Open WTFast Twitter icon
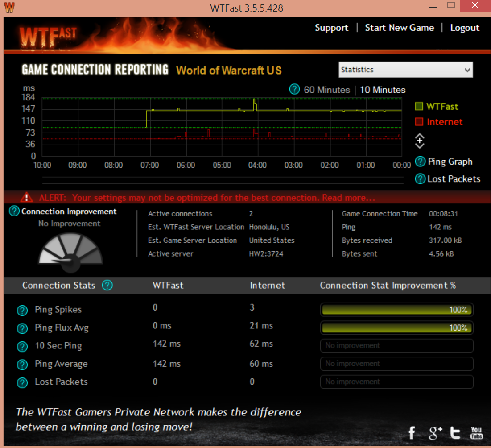 pos(455,433)
